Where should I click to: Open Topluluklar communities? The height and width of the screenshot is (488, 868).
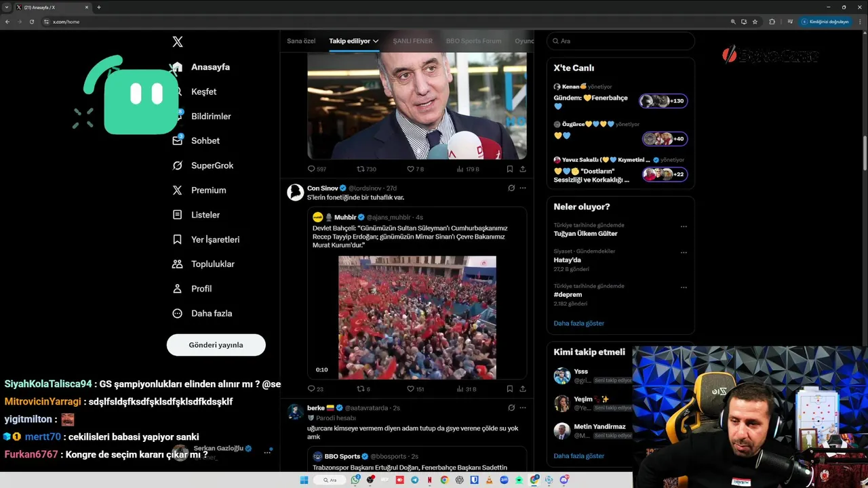[203, 264]
